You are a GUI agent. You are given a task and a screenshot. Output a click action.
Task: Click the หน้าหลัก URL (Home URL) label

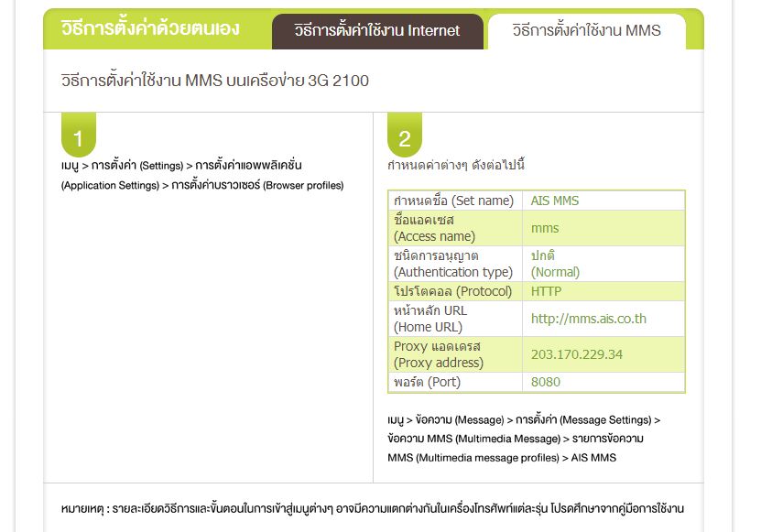(430, 319)
